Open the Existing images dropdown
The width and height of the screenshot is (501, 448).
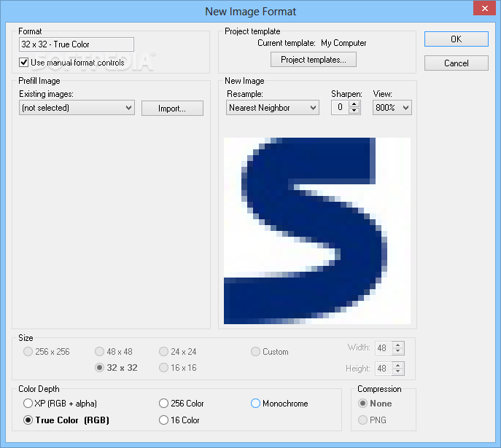(x=77, y=108)
